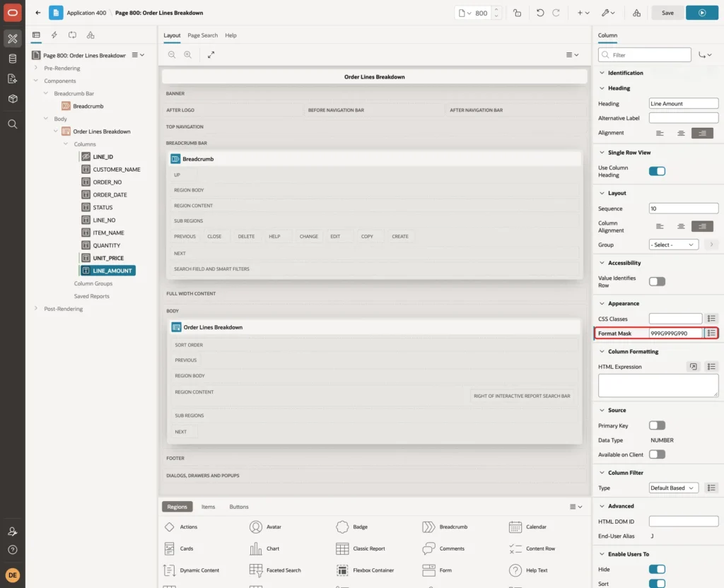This screenshot has width=724, height=588.
Task: Set heading Alignment to left
Action: point(660,133)
